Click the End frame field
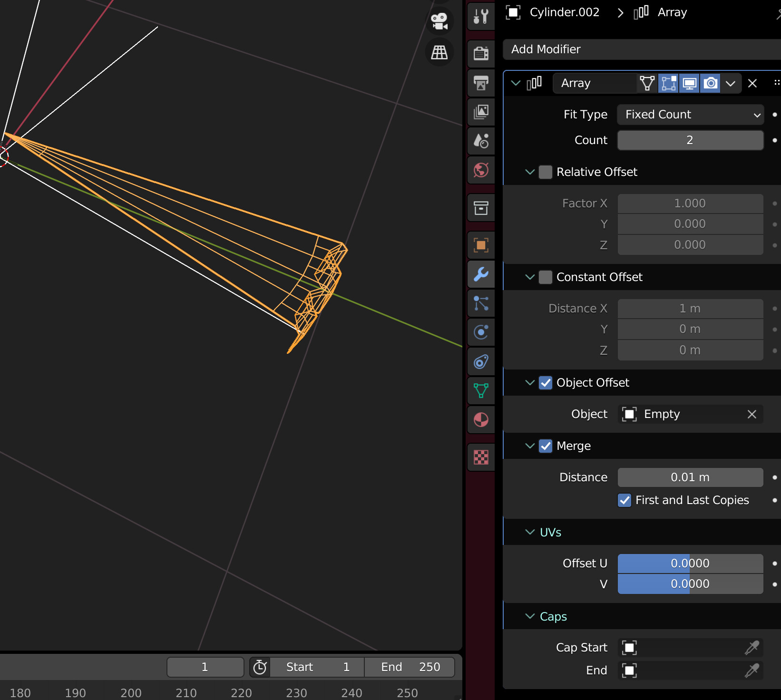The image size is (781, 700). (x=410, y=667)
